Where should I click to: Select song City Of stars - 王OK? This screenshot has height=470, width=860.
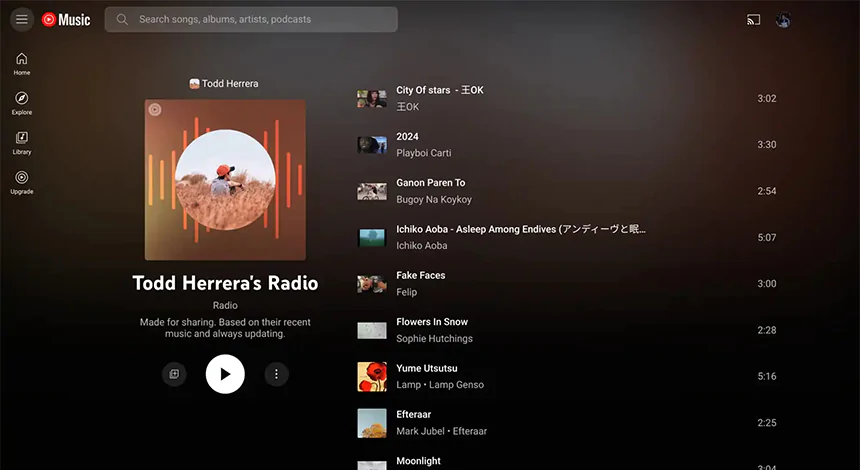(440, 90)
